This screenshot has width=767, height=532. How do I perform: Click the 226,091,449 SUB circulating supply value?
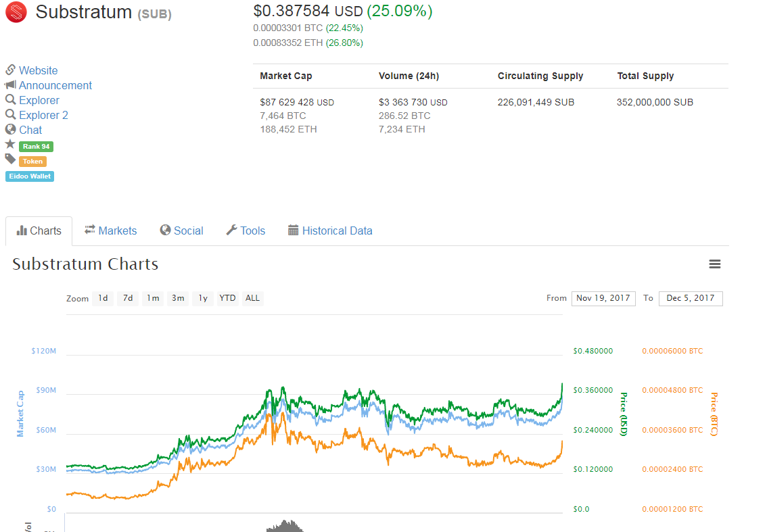[x=536, y=102]
